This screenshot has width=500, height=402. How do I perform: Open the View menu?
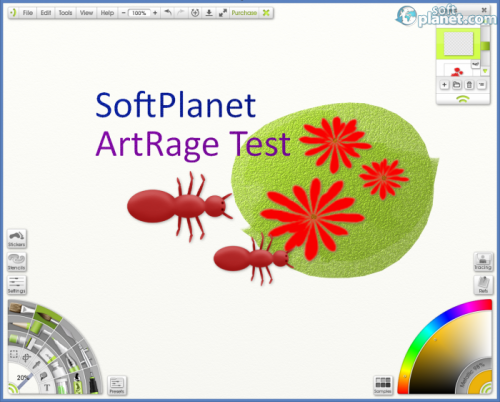(86, 13)
